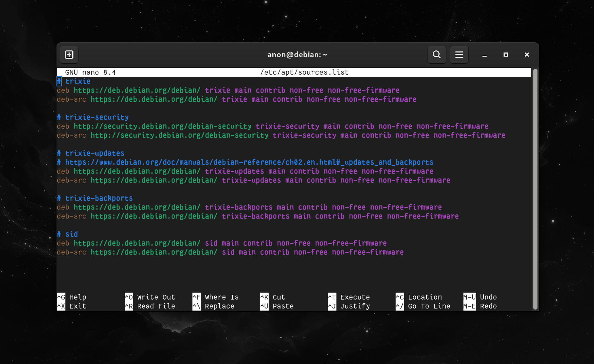Click the '# trixie-updates' comment line

pos(91,153)
